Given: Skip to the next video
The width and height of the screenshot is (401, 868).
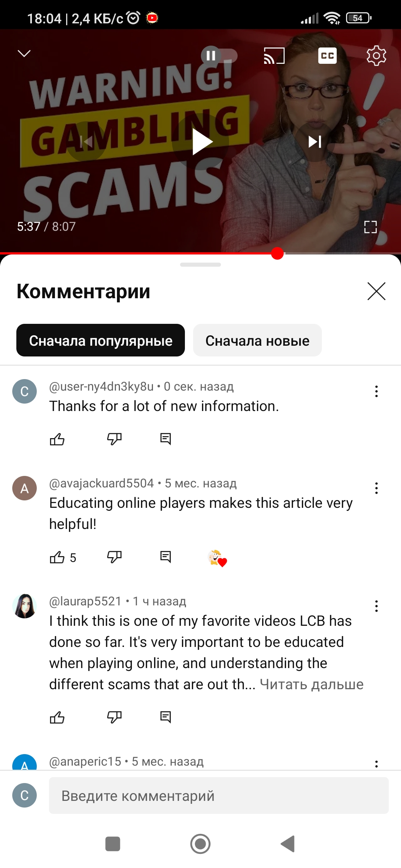Looking at the screenshot, I should (x=315, y=142).
